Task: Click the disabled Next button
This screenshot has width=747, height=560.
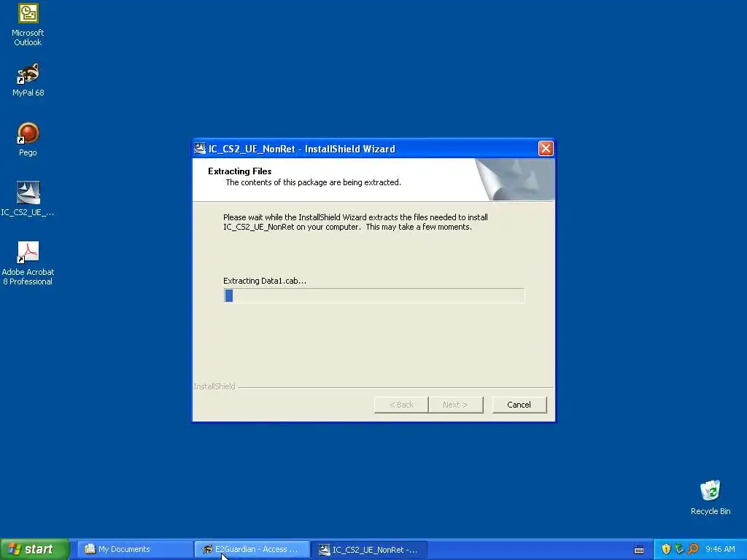Action: (x=455, y=405)
